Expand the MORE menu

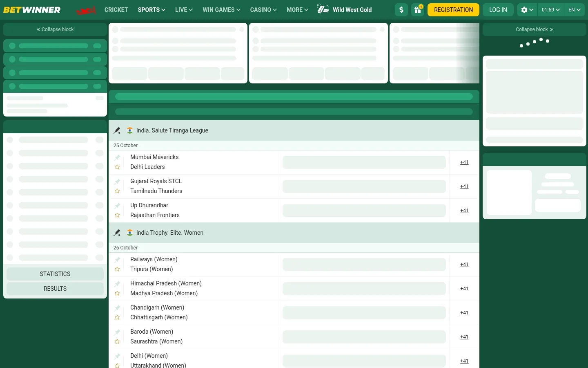(x=297, y=10)
